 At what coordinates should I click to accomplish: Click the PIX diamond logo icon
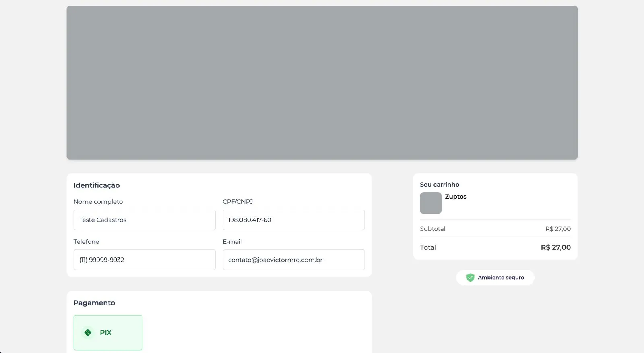coord(88,332)
